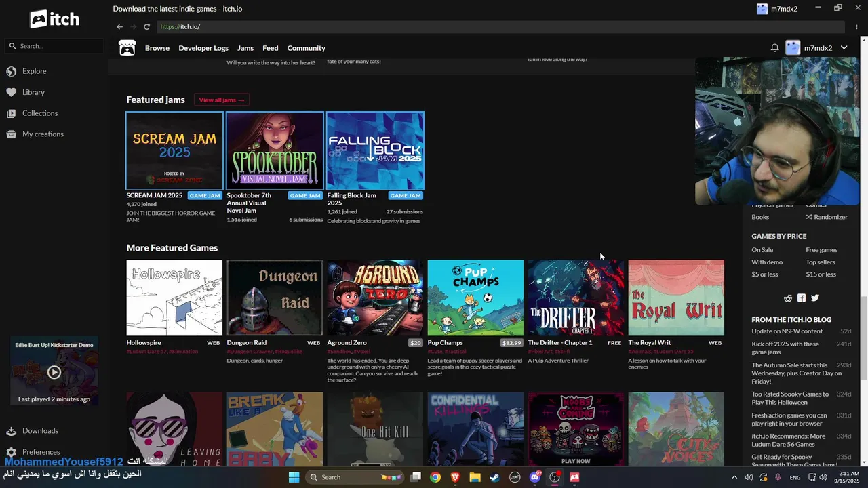Play the Billie Bust Up demo
Image resolution: width=868 pixels, height=488 pixels.
54,372
